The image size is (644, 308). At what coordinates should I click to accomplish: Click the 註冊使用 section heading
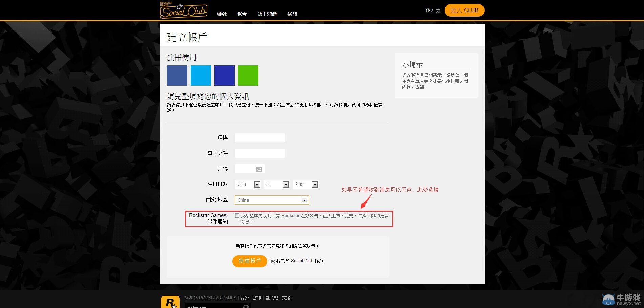point(181,58)
